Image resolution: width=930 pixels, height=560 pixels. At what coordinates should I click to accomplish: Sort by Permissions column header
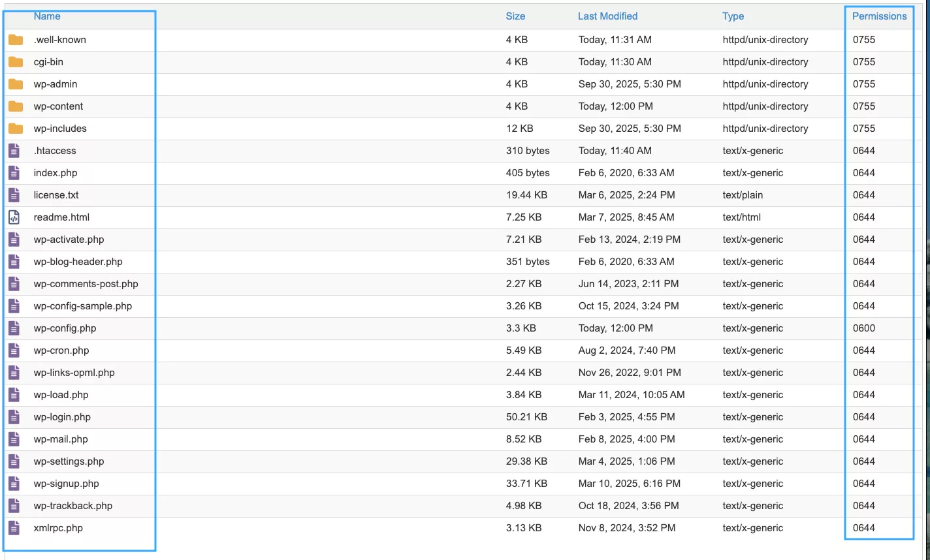point(879,16)
